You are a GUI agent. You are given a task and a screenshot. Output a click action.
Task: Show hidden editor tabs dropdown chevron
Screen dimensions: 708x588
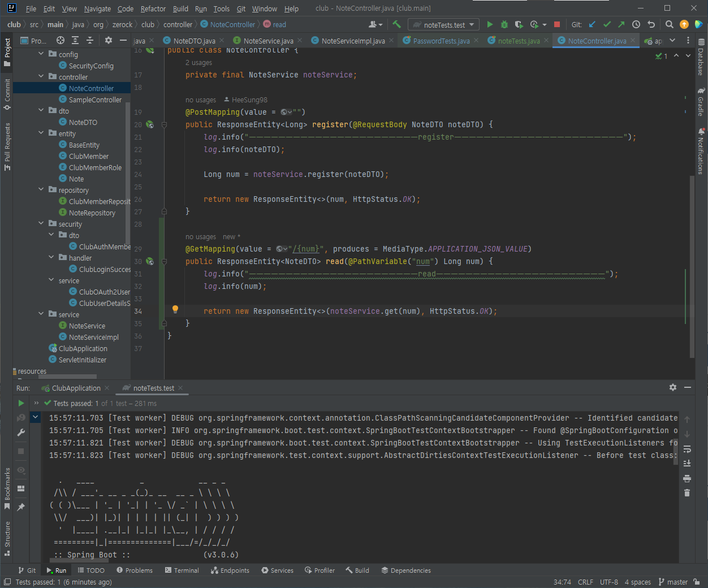click(x=672, y=40)
